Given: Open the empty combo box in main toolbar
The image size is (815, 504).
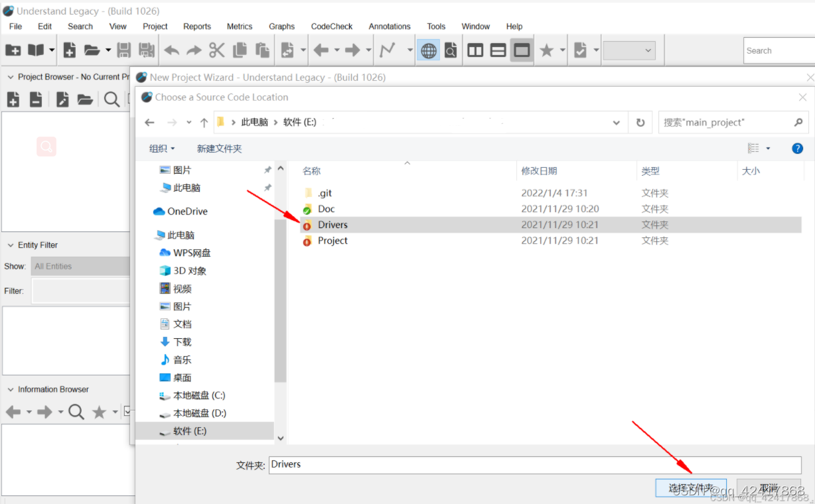Looking at the screenshot, I should click(x=629, y=50).
